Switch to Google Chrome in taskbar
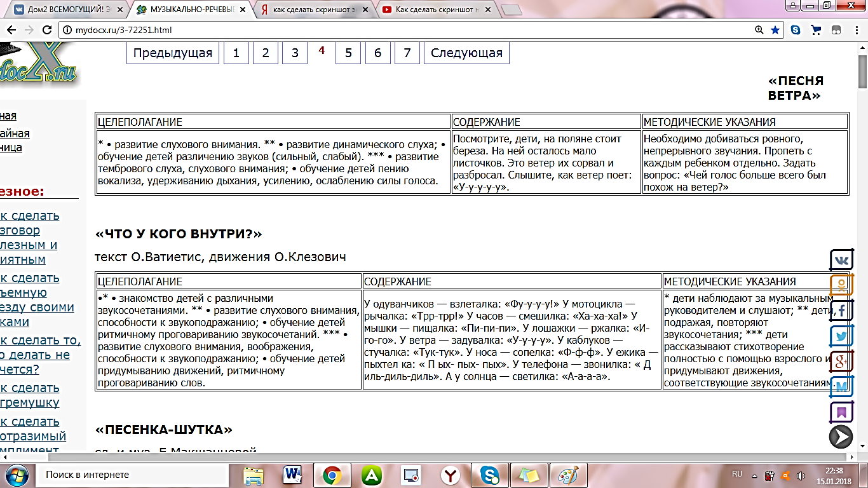The height and width of the screenshot is (488, 868). [x=332, y=475]
